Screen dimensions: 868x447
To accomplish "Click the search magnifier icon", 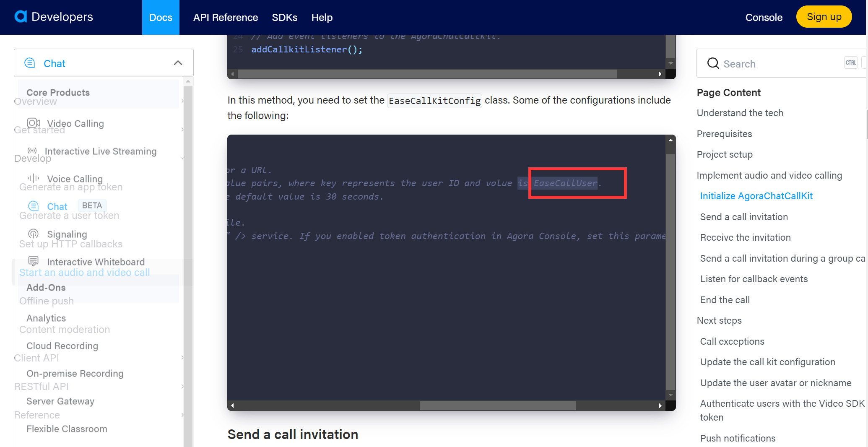I will pyautogui.click(x=713, y=63).
